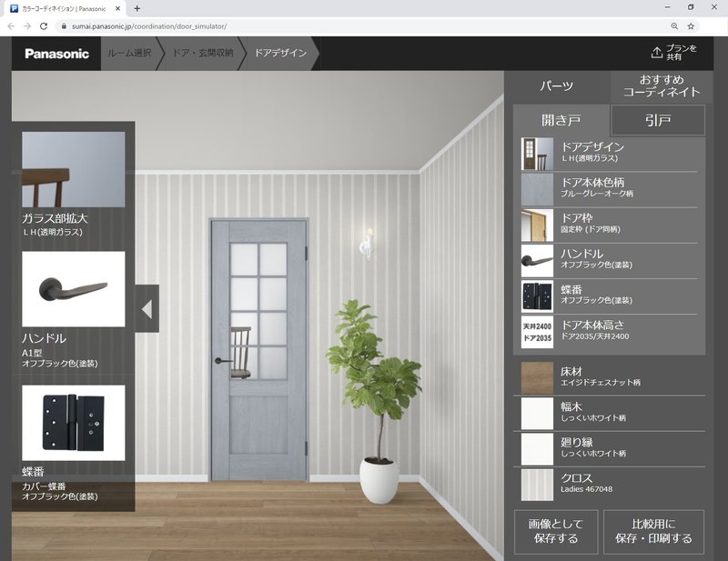Choose 廻り縁 white crown molding swatch
This screenshot has height=561, width=728.
537,449
